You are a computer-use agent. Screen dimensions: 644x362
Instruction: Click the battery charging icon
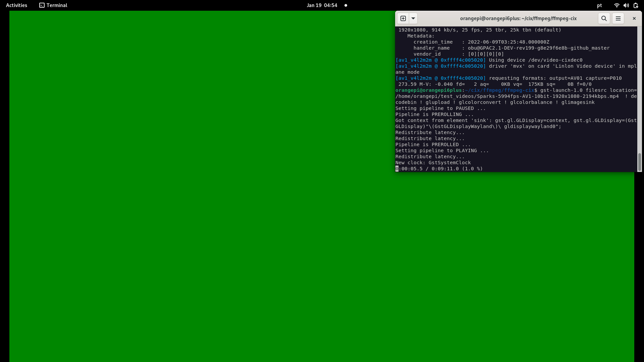636,5
